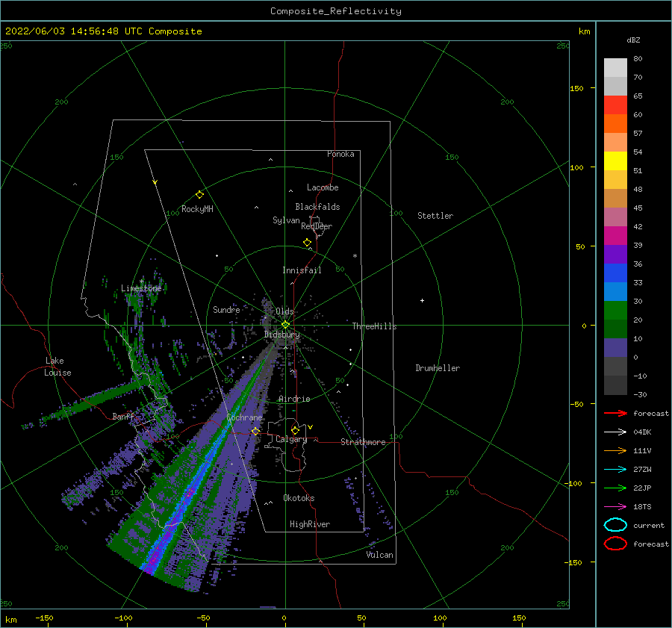This screenshot has width=672, height=628.
Task: Click the Banff label
Action: click(123, 416)
